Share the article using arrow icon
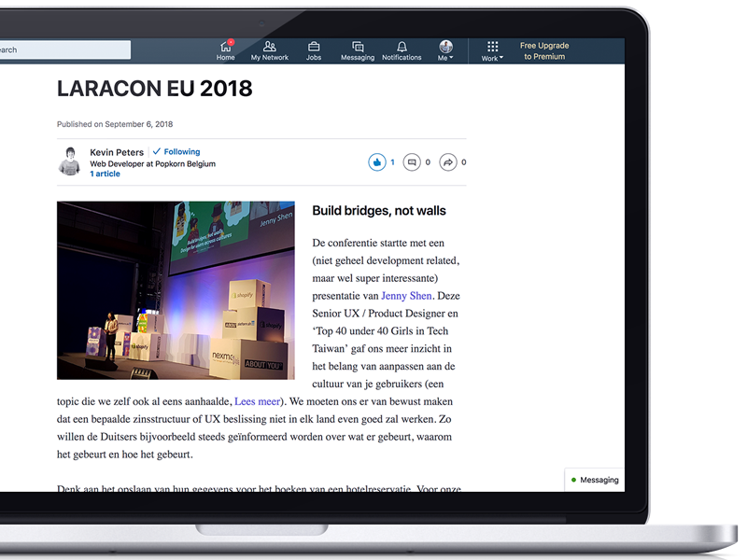The width and height of the screenshot is (747, 560). (x=448, y=162)
